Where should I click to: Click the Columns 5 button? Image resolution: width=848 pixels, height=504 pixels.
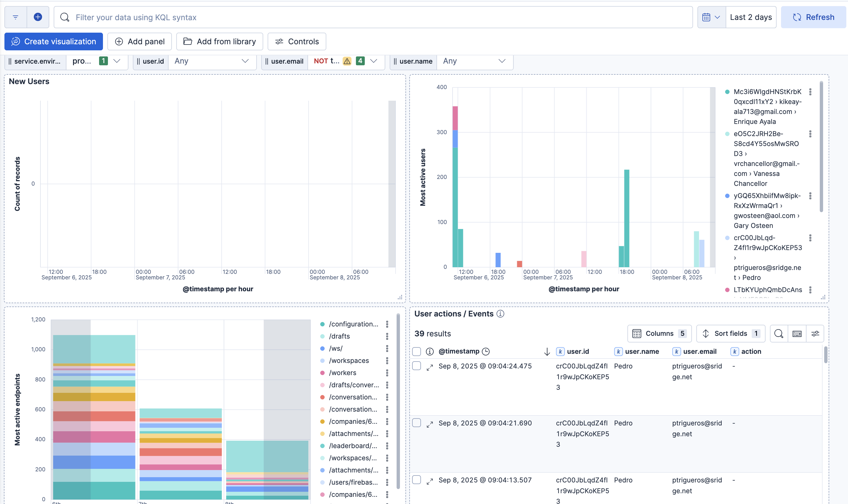point(659,334)
